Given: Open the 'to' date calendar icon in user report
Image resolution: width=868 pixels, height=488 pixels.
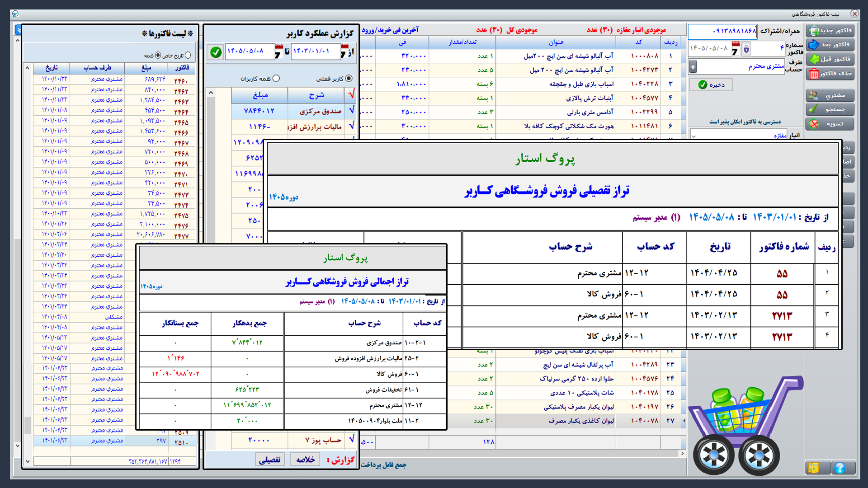Looking at the screenshot, I should click(x=278, y=51).
